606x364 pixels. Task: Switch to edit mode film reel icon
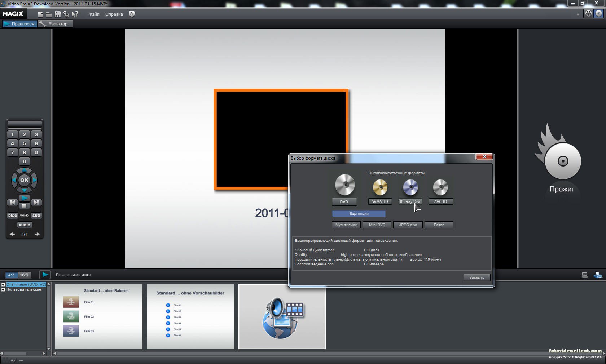[x=588, y=13]
